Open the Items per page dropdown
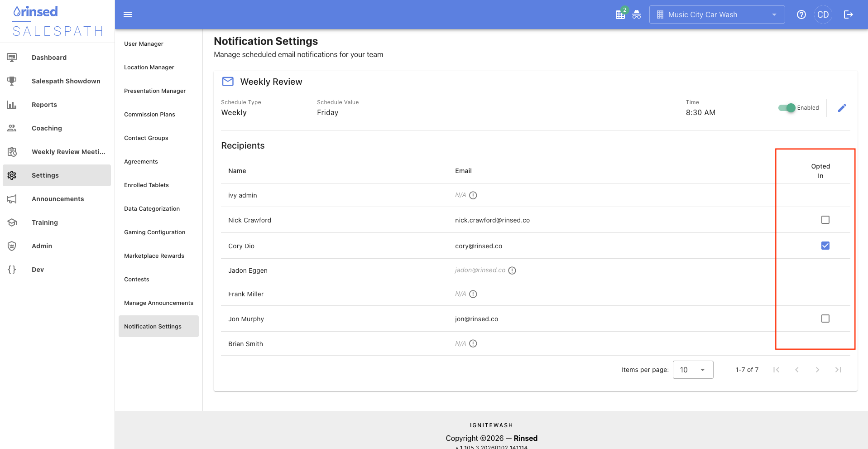This screenshot has height=449, width=868. [693, 370]
